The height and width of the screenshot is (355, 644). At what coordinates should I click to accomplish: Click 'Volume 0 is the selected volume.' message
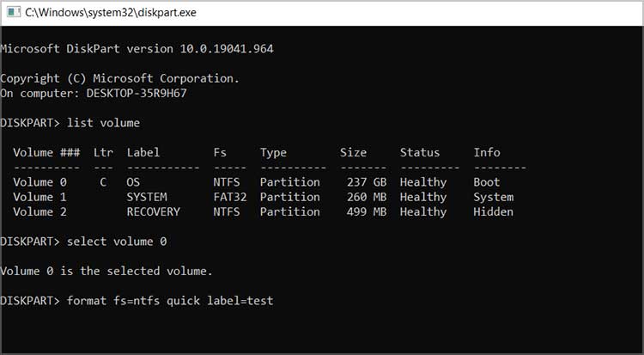point(106,271)
